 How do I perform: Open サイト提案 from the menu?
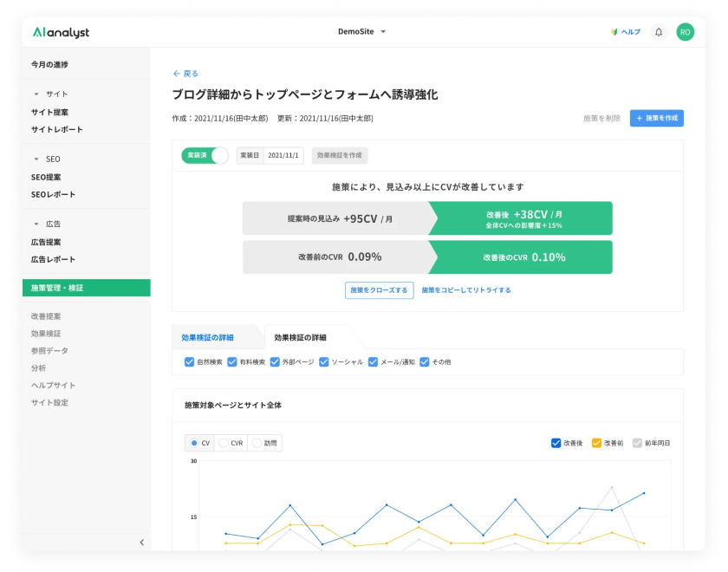(49, 111)
